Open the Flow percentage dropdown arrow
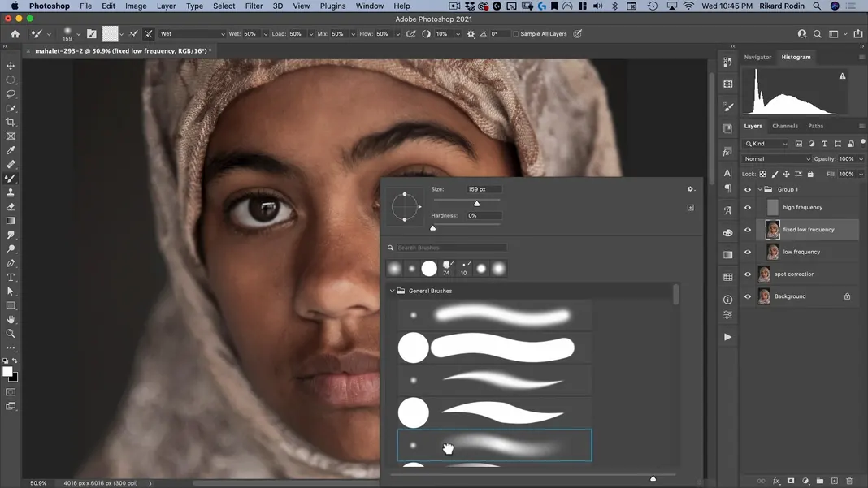 coord(397,34)
